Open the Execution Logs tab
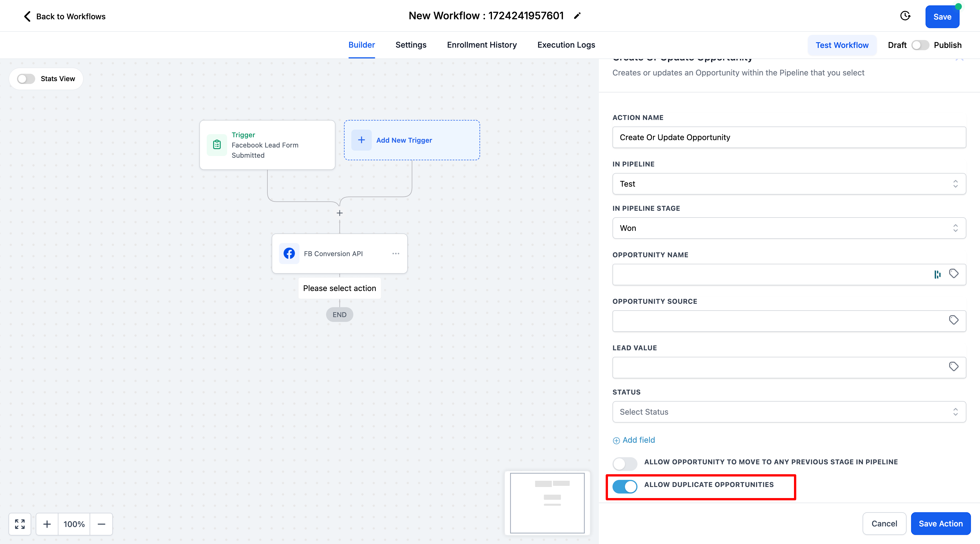980x544 pixels. [566, 45]
